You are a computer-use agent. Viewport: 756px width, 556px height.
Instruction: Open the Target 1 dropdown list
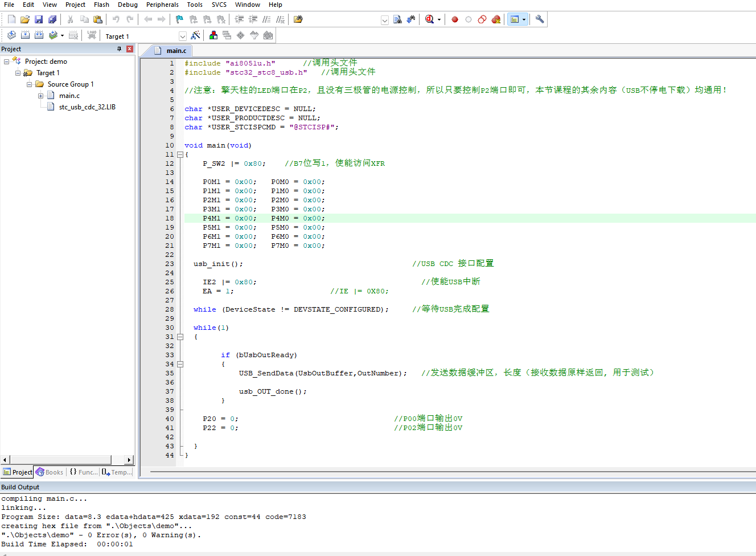coord(183,36)
